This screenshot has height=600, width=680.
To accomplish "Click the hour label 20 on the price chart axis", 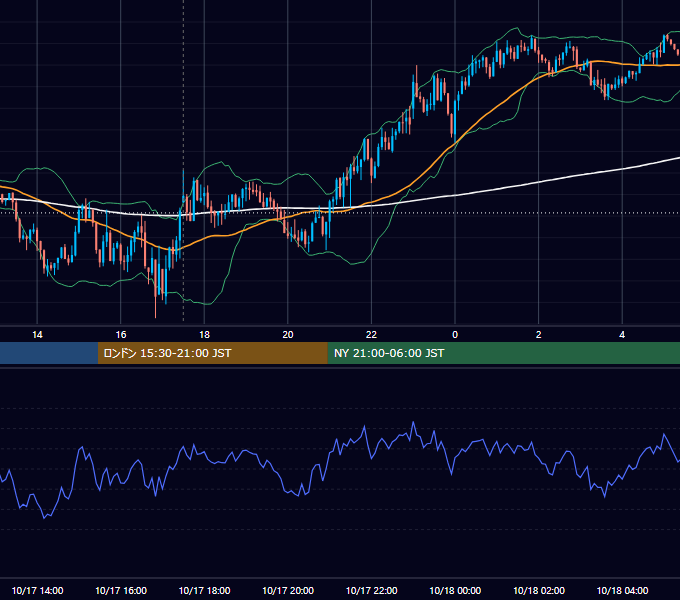I will [288, 335].
